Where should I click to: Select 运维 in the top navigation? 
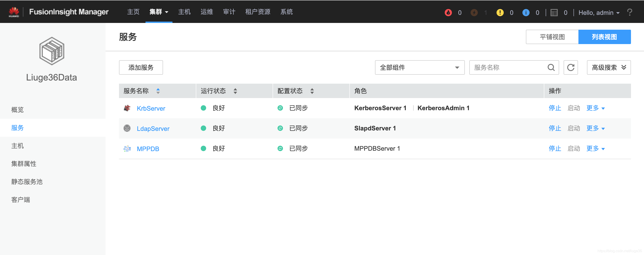point(207,11)
